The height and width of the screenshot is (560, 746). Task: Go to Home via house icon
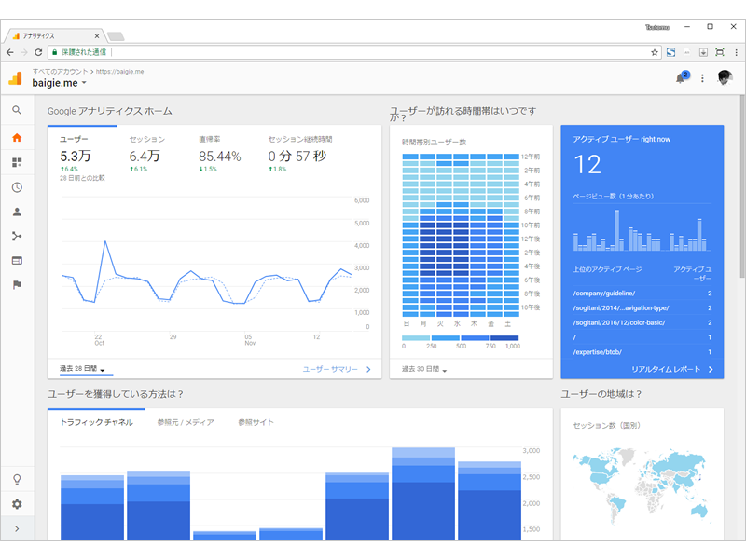pos(17,138)
